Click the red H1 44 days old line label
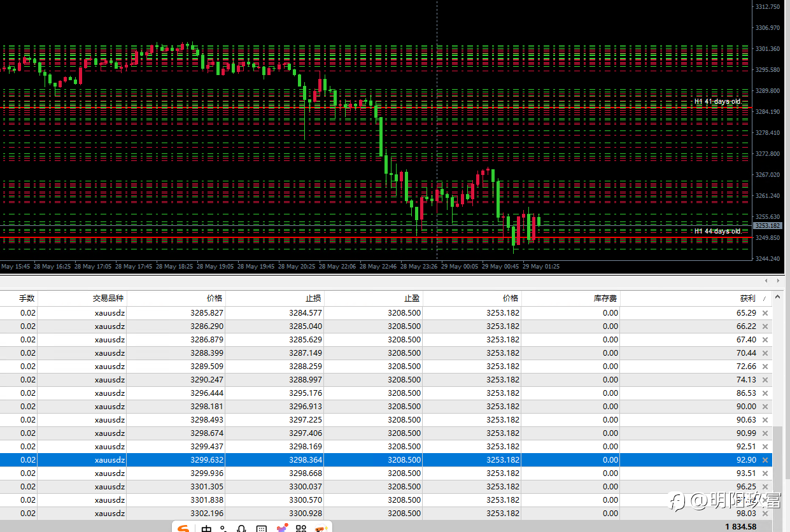790x532 pixels. [x=717, y=231]
